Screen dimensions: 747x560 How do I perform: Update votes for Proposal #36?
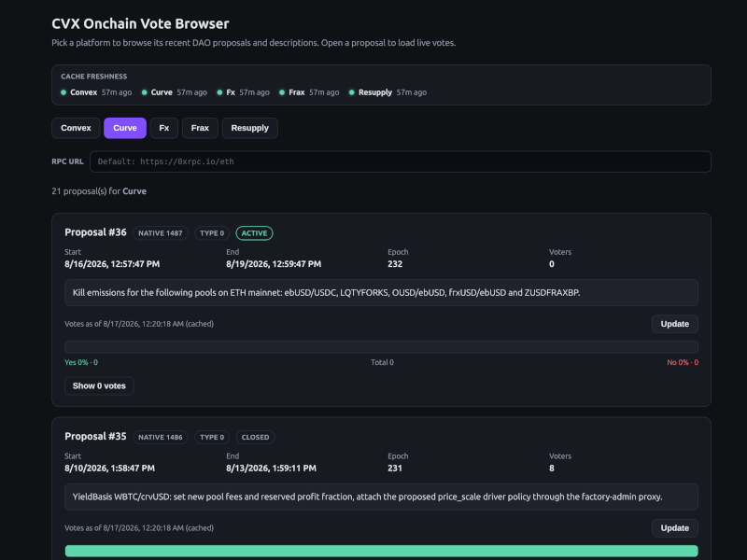tap(674, 324)
